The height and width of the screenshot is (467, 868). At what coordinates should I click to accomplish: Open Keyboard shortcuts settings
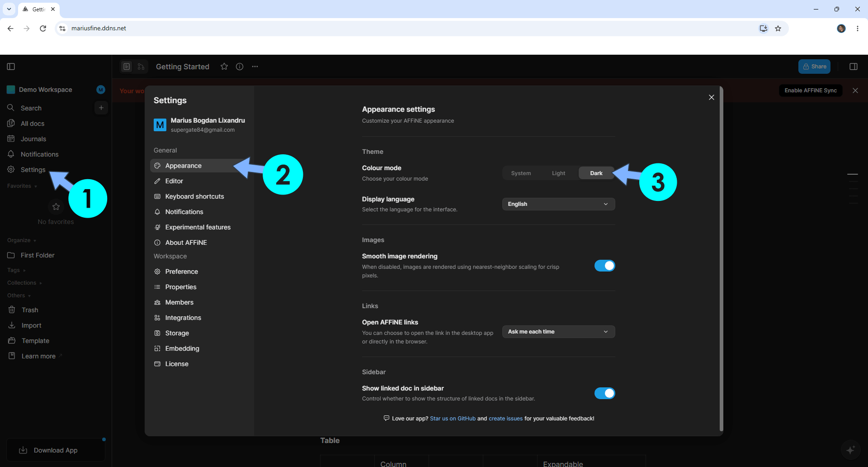pyautogui.click(x=200, y=196)
